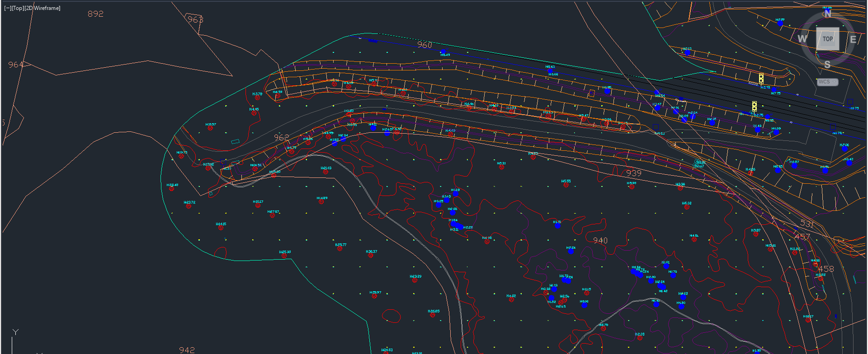The image size is (868, 354).
Task: Select the 960 contour elevation label
Action: 425,45
